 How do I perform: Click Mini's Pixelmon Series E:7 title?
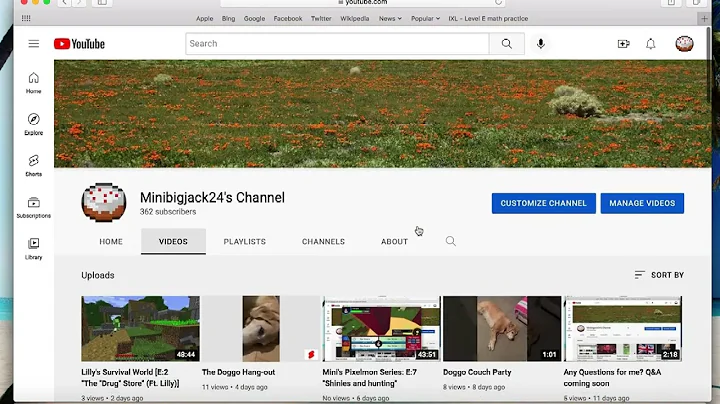pos(370,378)
